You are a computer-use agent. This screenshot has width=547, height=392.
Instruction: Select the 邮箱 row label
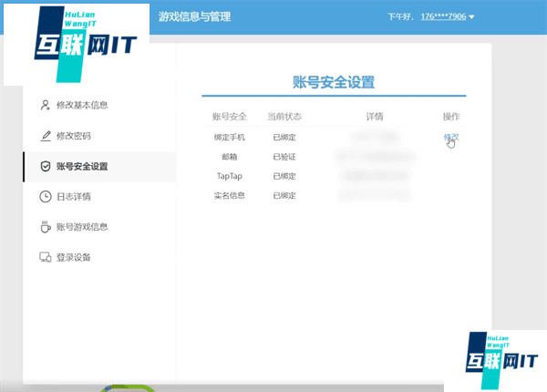229,157
